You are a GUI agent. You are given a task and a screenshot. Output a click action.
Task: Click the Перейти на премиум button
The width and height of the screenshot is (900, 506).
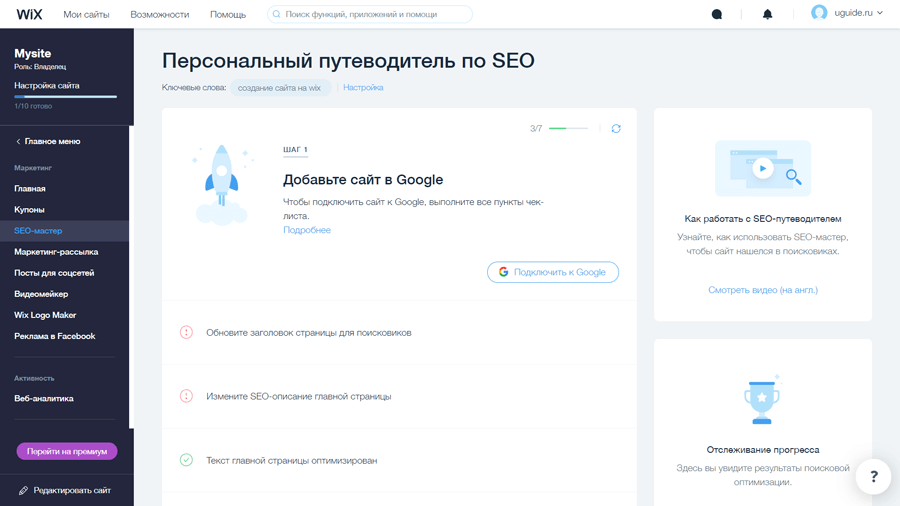tap(67, 451)
